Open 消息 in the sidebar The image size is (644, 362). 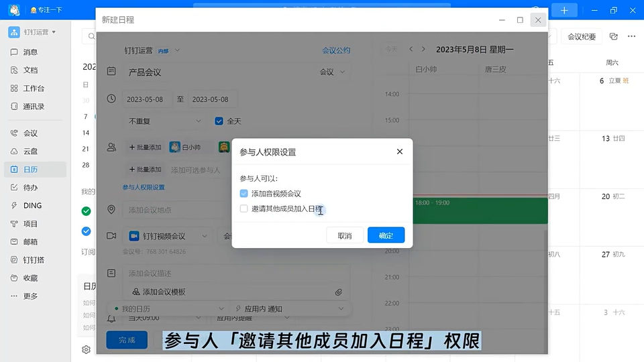pyautogui.click(x=30, y=52)
